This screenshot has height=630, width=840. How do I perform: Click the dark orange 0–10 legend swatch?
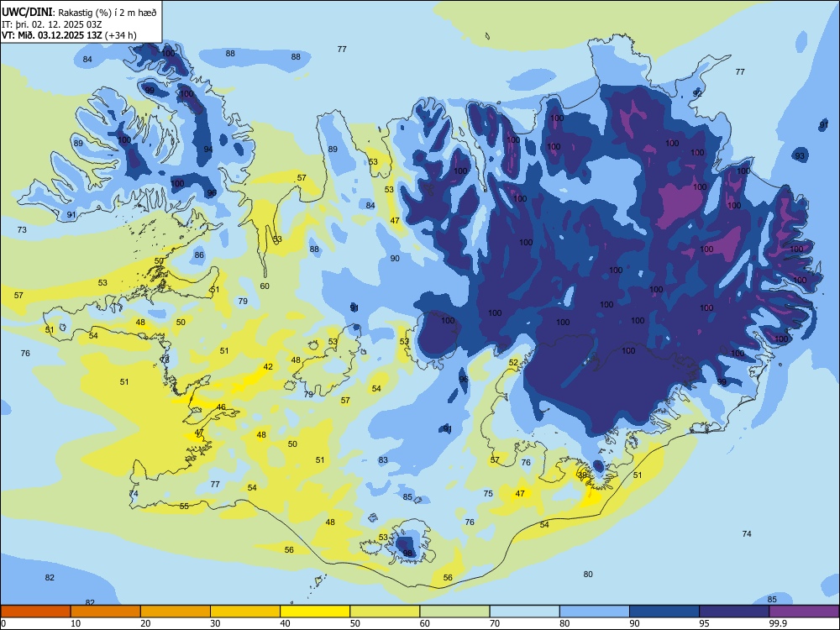35,612
